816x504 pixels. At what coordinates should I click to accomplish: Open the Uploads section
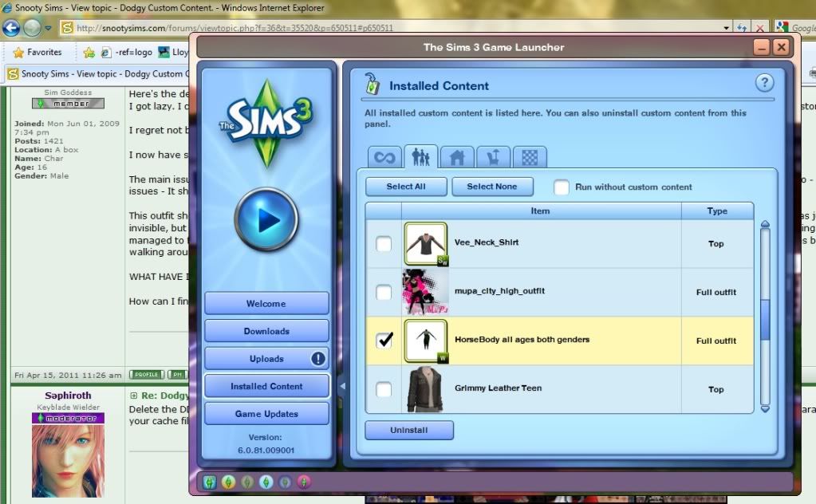[266, 358]
